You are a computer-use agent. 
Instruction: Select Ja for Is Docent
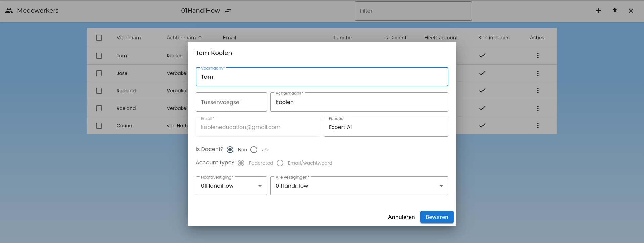click(x=254, y=150)
